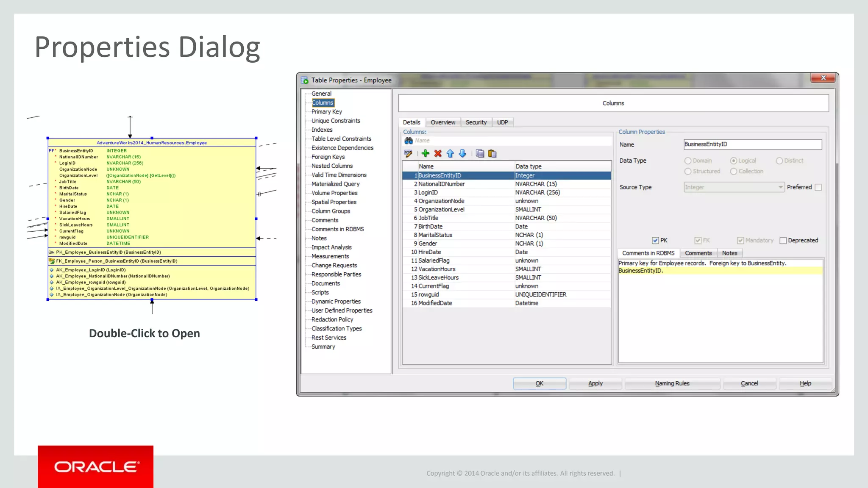
Task: Click diamond icon beside IX_Employee_OrganizationNode (OrganizationNode)
Action: [x=52, y=295]
